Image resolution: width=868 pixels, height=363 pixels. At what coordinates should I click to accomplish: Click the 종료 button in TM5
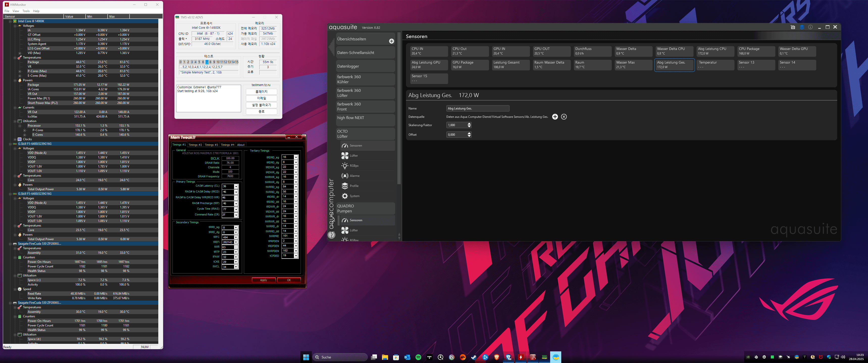(x=261, y=111)
